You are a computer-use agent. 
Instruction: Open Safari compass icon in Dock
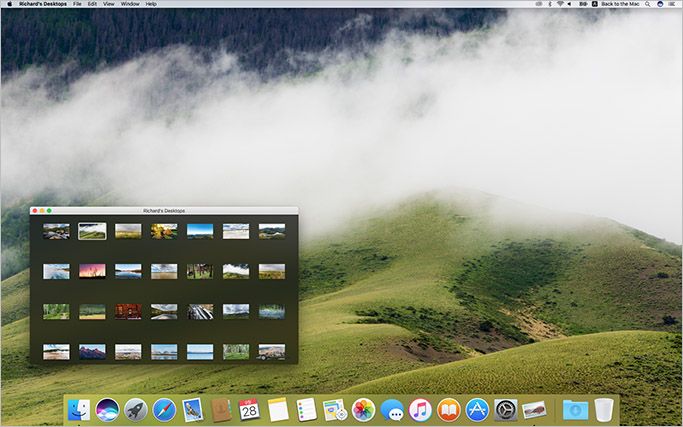[x=164, y=410]
